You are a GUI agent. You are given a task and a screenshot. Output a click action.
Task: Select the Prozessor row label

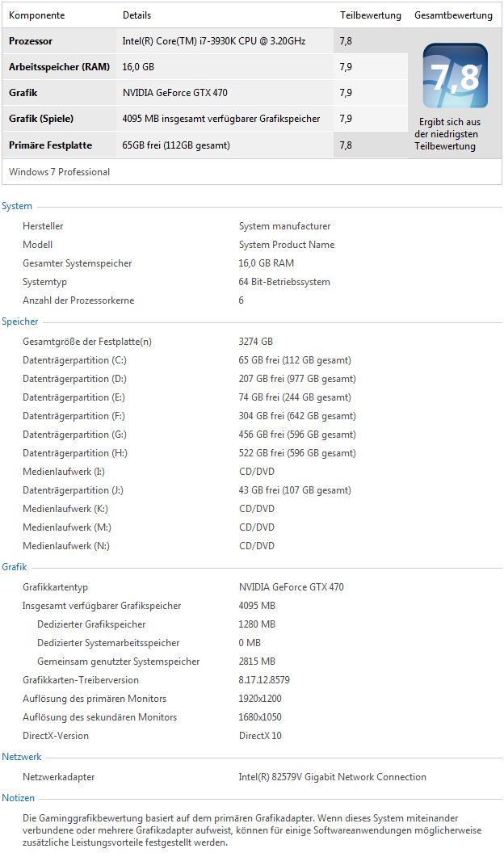(x=31, y=41)
